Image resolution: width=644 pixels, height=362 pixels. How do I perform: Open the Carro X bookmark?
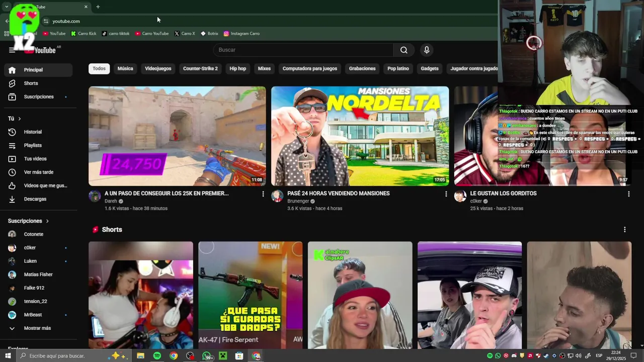pyautogui.click(x=185, y=34)
